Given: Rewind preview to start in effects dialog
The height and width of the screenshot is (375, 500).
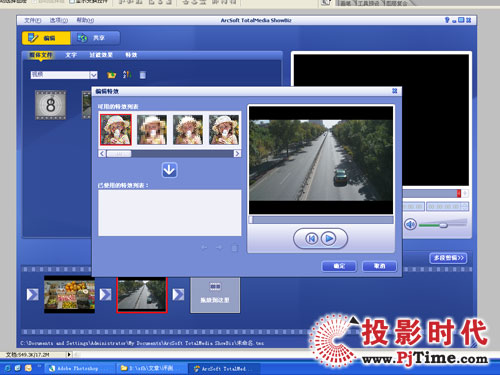Looking at the screenshot, I should (x=311, y=239).
